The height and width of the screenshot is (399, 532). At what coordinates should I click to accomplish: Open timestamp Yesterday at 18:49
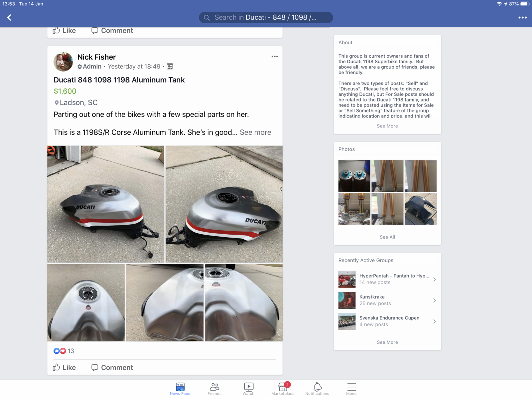coord(134,67)
